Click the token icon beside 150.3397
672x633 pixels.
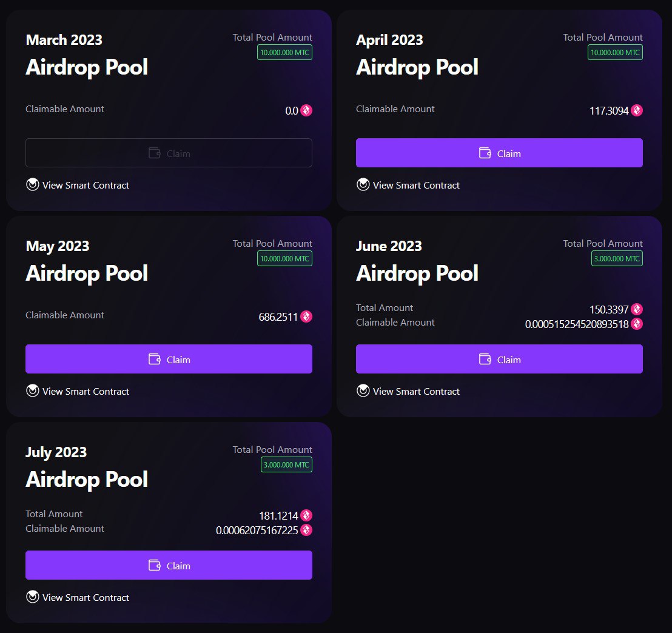pyautogui.click(x=636, y=309)
